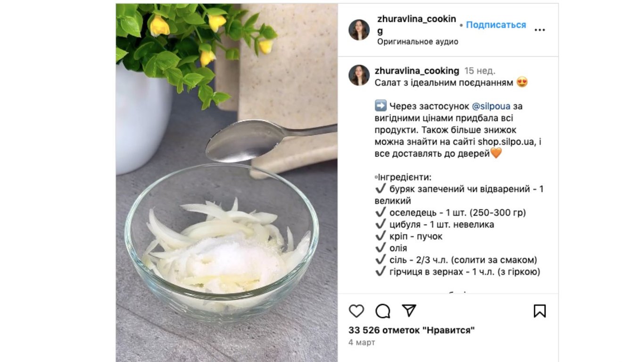Follow the @silpoua mention link
The width and height of the screenshot is (644, 362).
click(x=491, y=106)
